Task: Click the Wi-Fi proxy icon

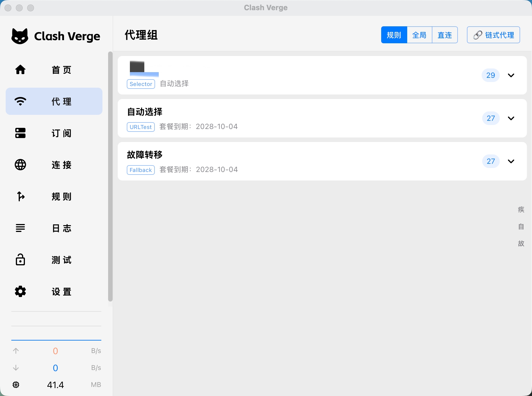Action: [20, 101]
